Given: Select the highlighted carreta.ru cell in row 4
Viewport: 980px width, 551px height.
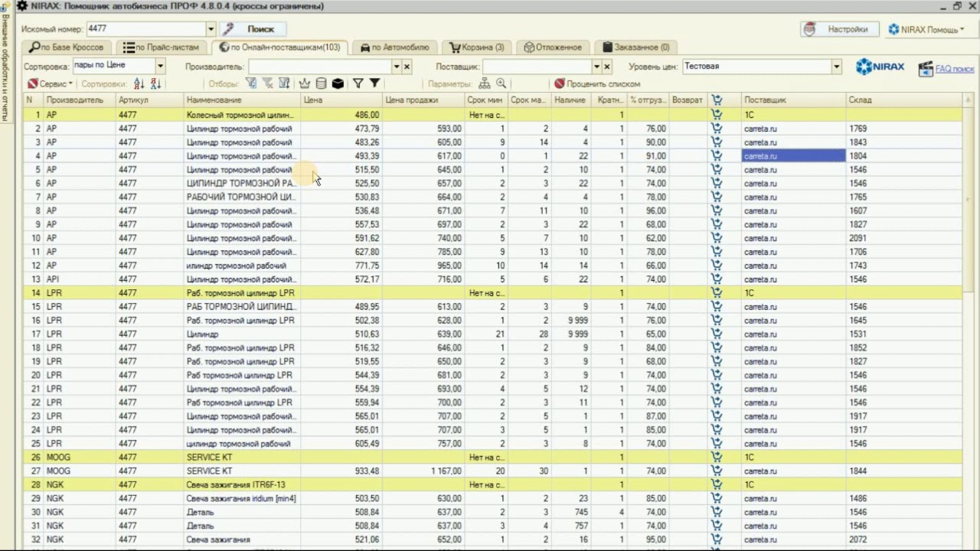Looking at the screenshot, I should point(793,155).
